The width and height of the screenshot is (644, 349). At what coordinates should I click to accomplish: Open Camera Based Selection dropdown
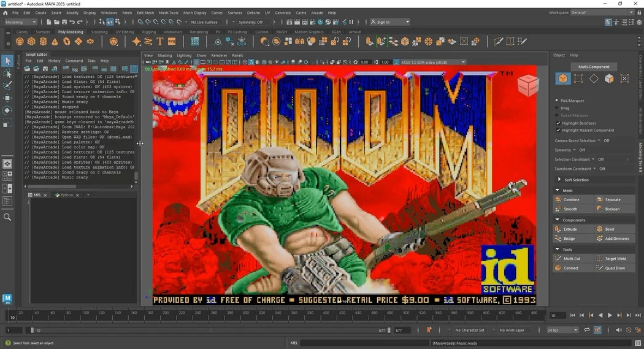pyautogui.click(x=599, y=140)
